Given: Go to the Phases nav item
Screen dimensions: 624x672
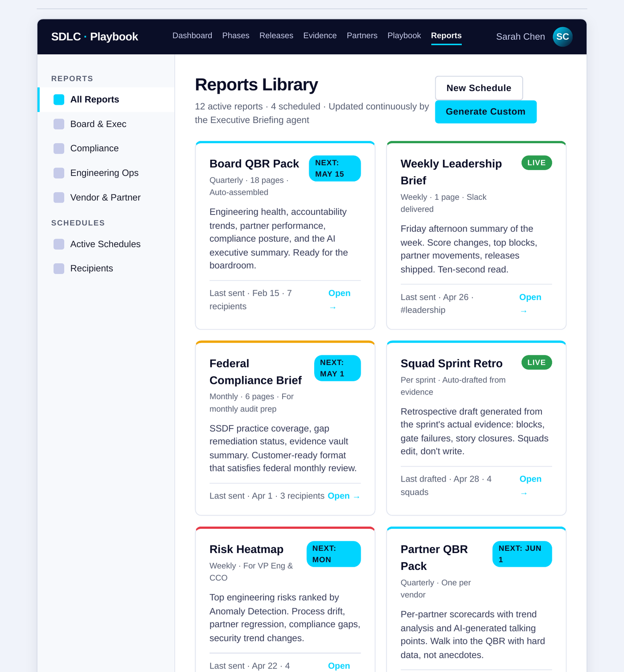Looking at the screenshot, I should [x=236, y=36].
